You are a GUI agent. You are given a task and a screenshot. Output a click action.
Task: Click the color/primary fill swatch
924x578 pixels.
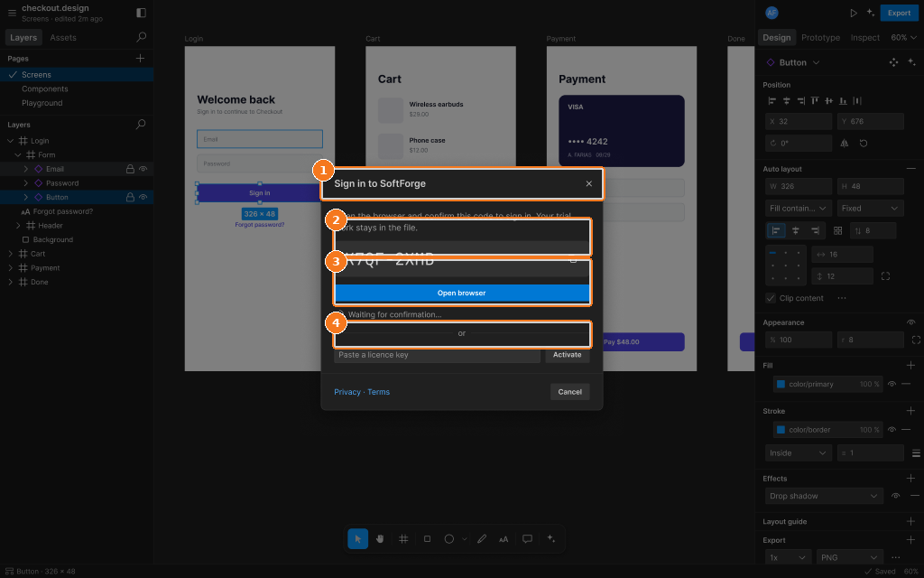click(x=781, y=384)
